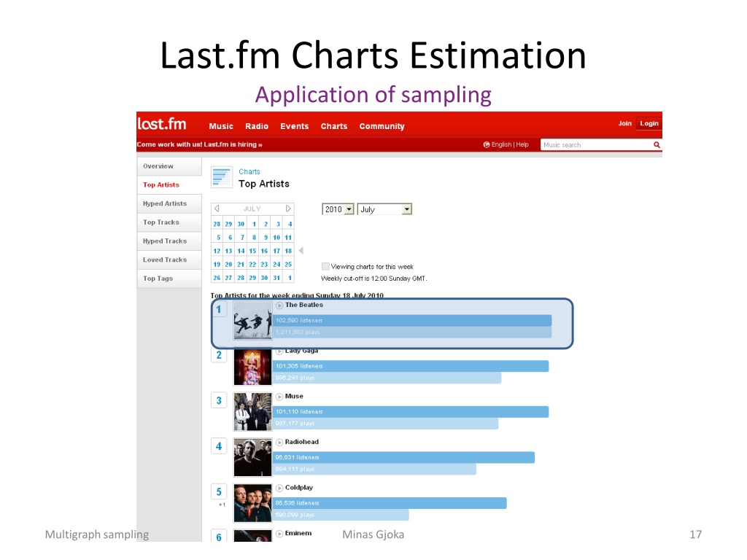Viewport: 747px width, 560px height.
Task: Play The Beatles radio icon
Action: tap(279, 306)
